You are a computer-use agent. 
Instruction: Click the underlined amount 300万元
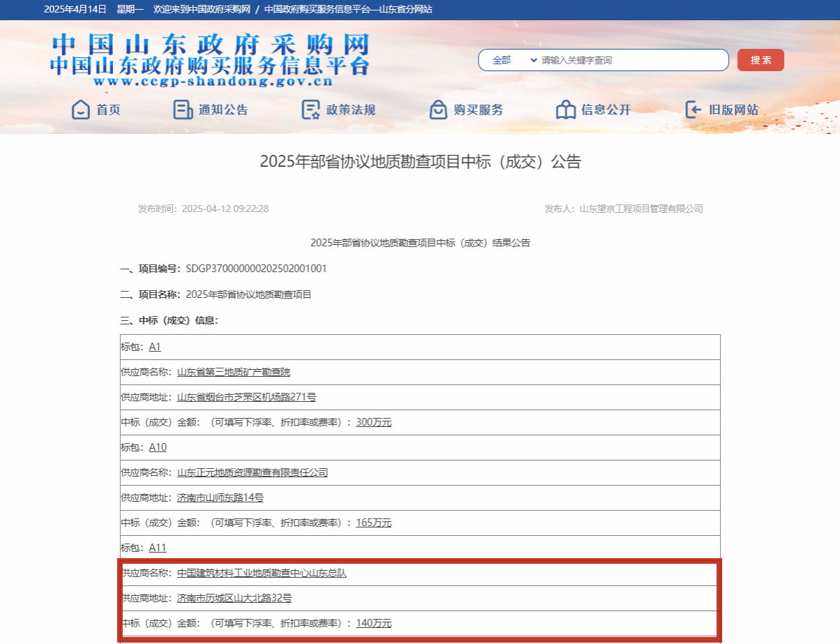(373, 422)
